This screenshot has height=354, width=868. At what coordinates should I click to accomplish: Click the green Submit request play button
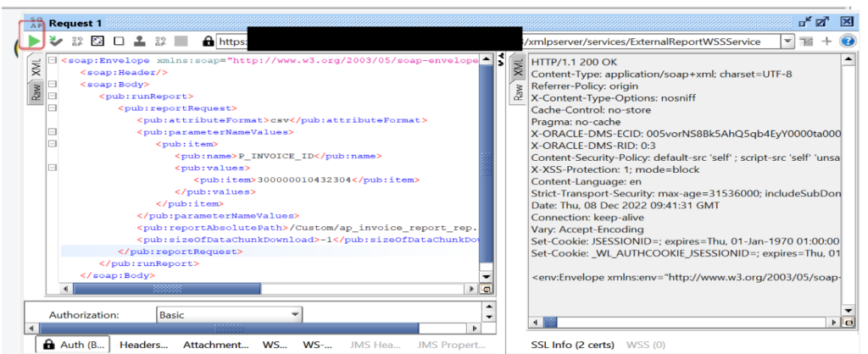pos(34,41)
